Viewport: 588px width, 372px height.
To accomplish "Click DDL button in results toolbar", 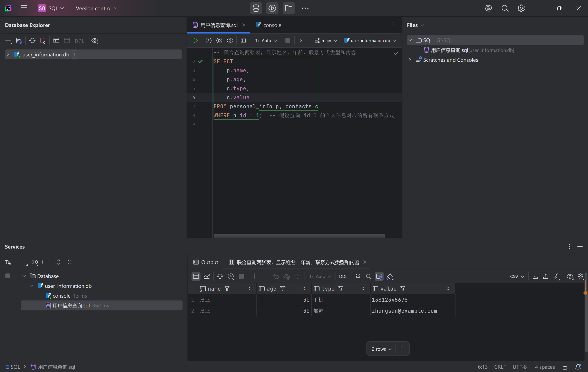I will [x=343, y=276].
